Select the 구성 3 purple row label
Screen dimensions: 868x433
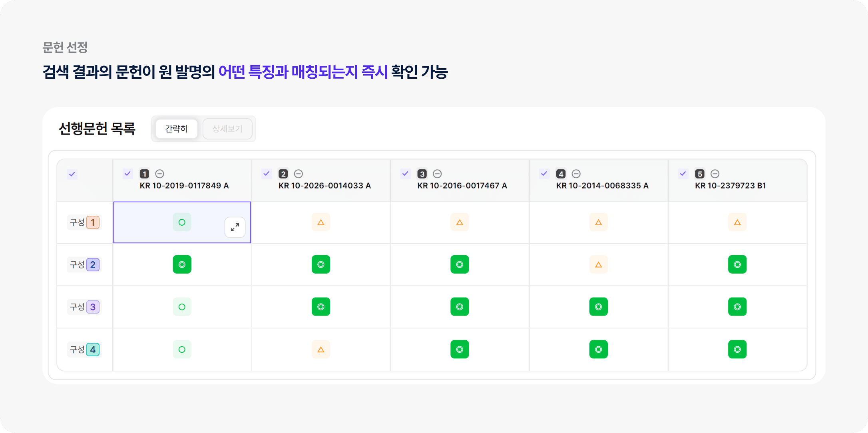pos(84,307)
